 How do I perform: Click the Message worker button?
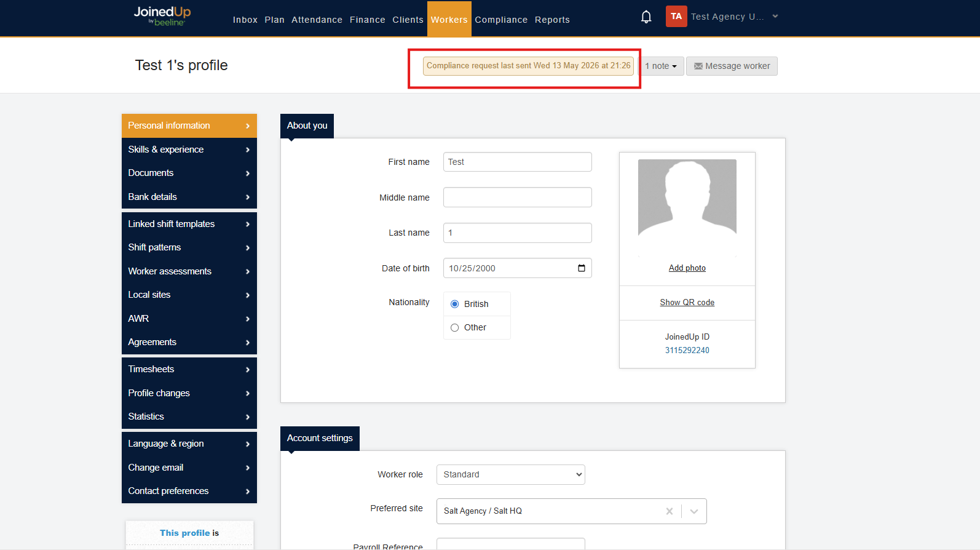(732, 66)
